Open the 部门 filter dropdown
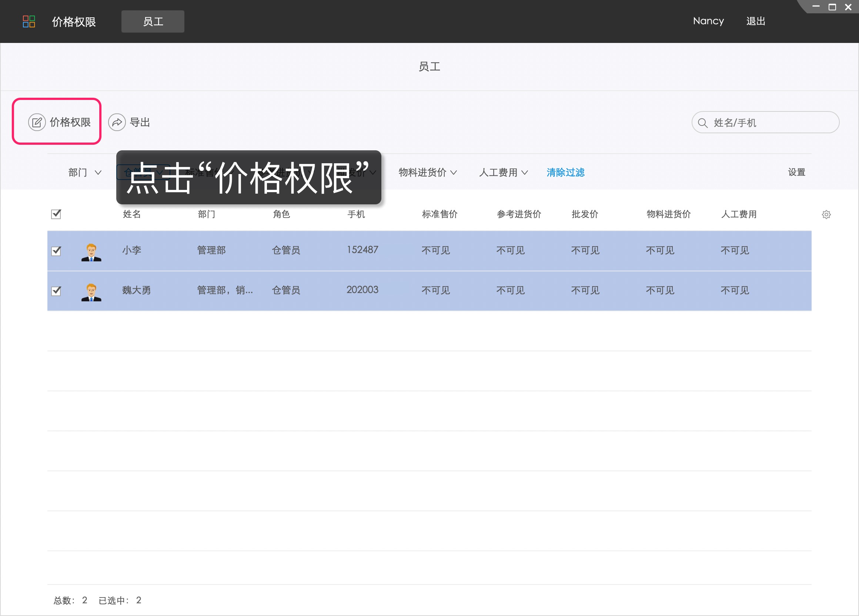 coord(84,172)
